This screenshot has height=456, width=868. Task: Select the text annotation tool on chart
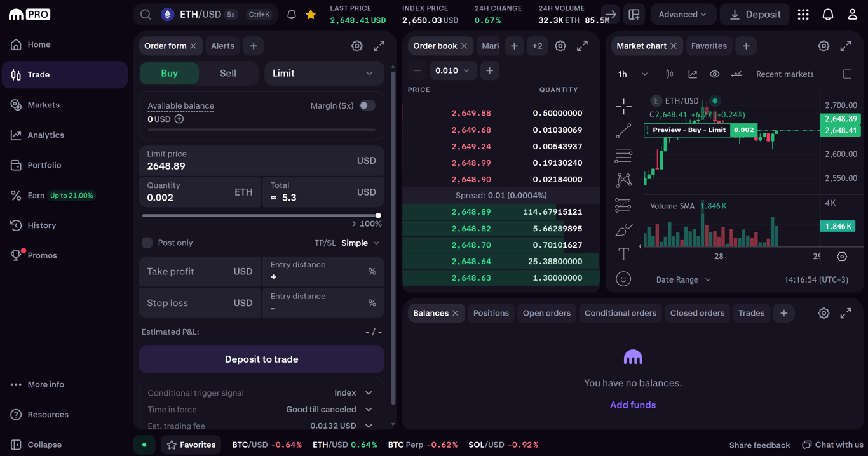click(623, 255)
